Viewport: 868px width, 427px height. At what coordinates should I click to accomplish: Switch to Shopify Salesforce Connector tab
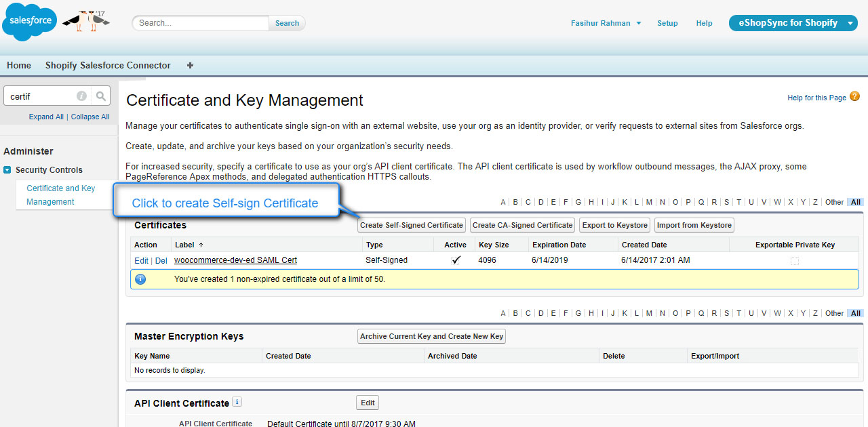tap(108, 66)
